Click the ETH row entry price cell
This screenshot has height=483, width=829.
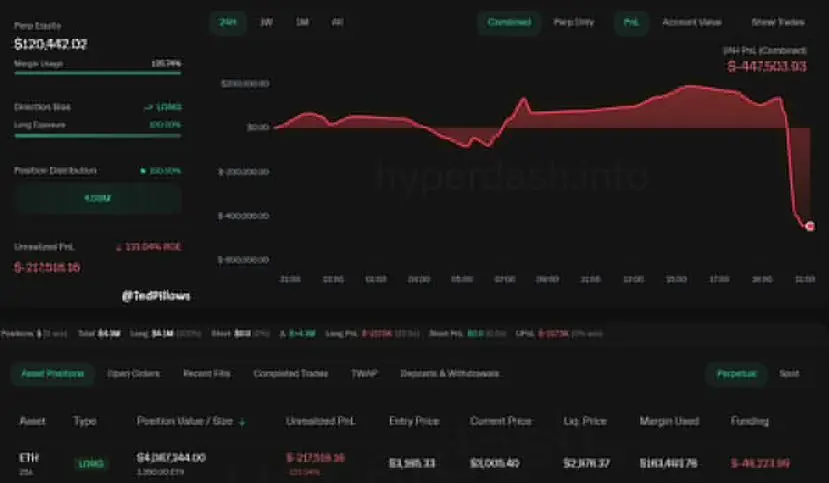(x=412, y=463)
